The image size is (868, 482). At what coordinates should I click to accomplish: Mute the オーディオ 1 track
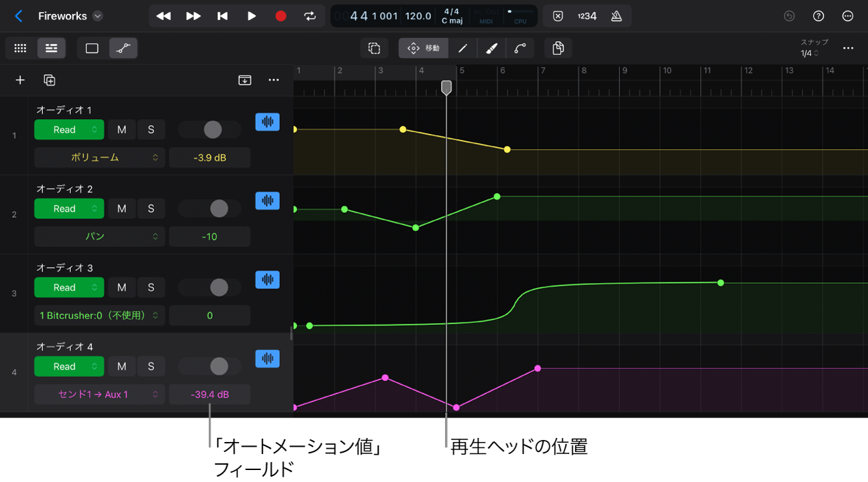click(x=121, y=130)
